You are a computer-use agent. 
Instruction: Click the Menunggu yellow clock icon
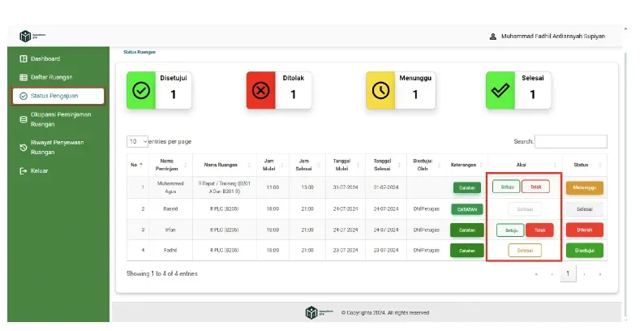pos(380,90)
